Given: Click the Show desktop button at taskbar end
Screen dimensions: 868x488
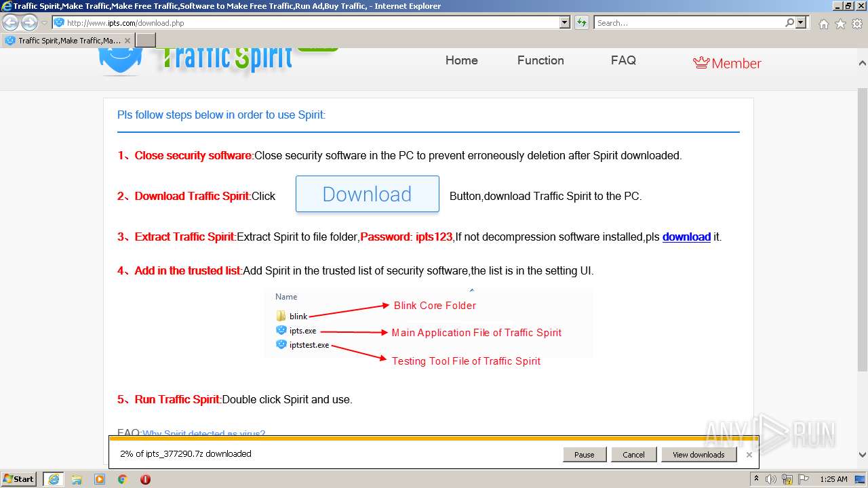Looking at the screenshot, I should pyautogui.click(x=861, y=479).
